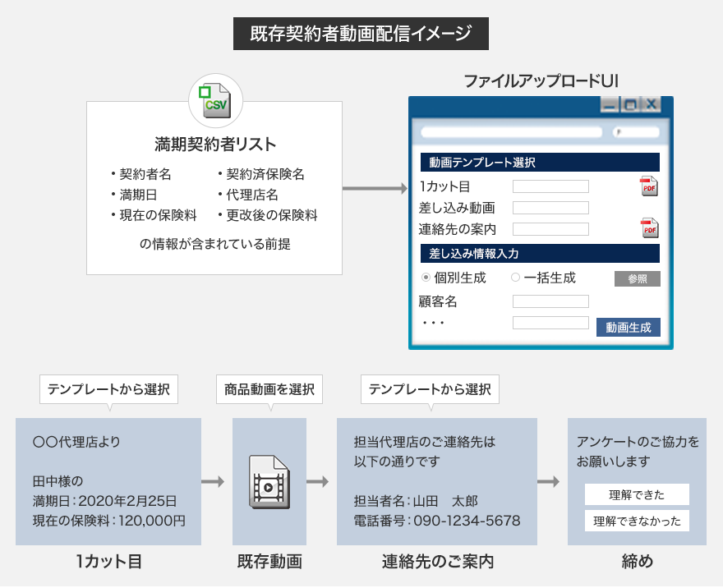Enable the 一括生成 option

click(515, 278)
